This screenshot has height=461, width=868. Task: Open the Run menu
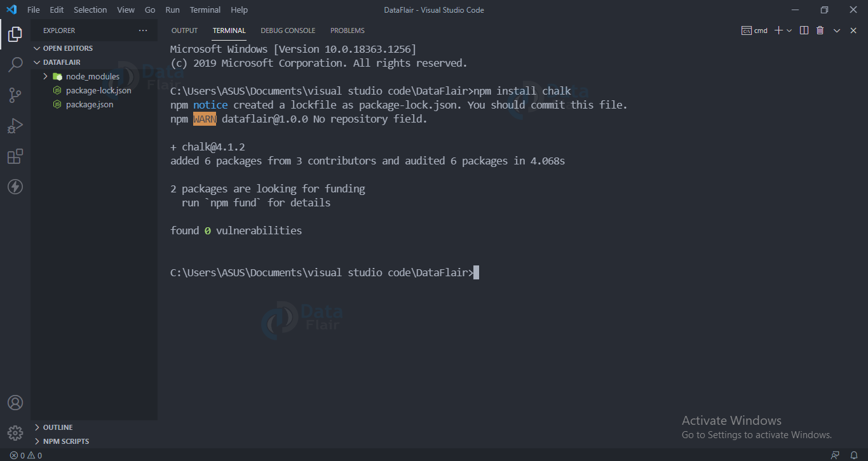[x=172, y=10]
